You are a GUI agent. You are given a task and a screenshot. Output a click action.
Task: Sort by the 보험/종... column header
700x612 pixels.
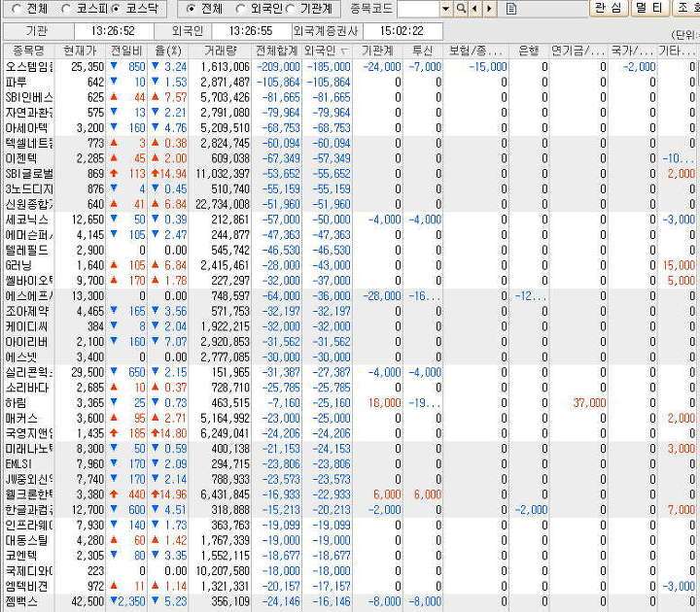click(x=475, y=51)
